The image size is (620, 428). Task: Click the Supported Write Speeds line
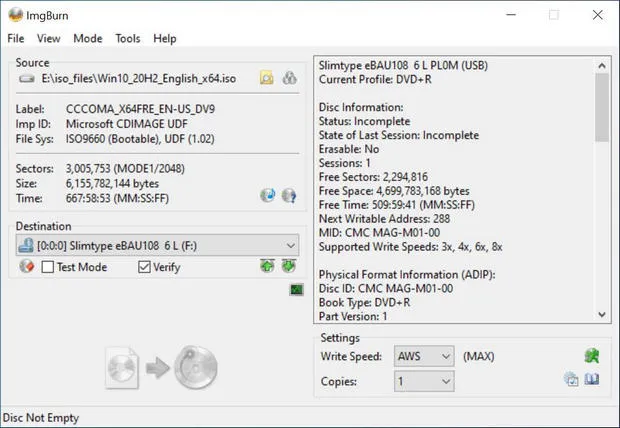410,247
